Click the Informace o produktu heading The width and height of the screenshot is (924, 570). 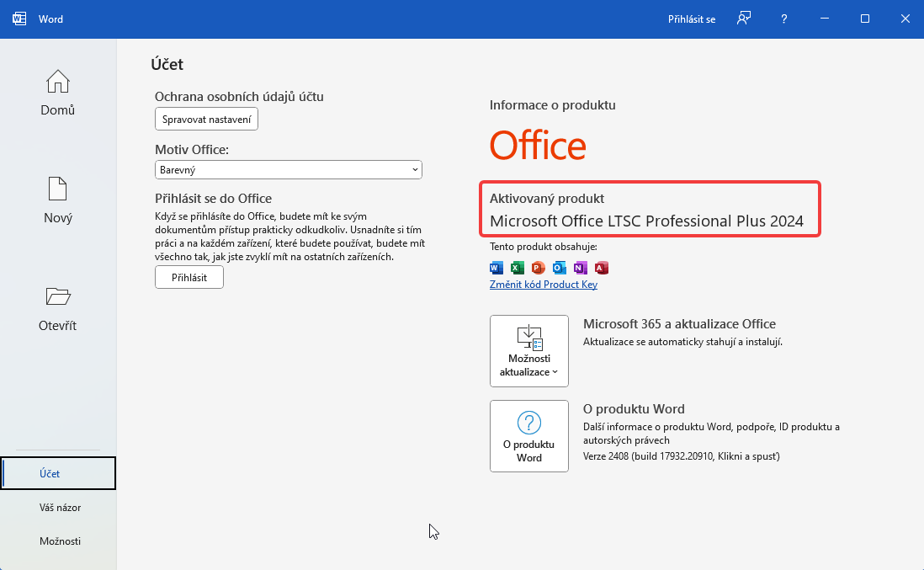tap(552, 105)
